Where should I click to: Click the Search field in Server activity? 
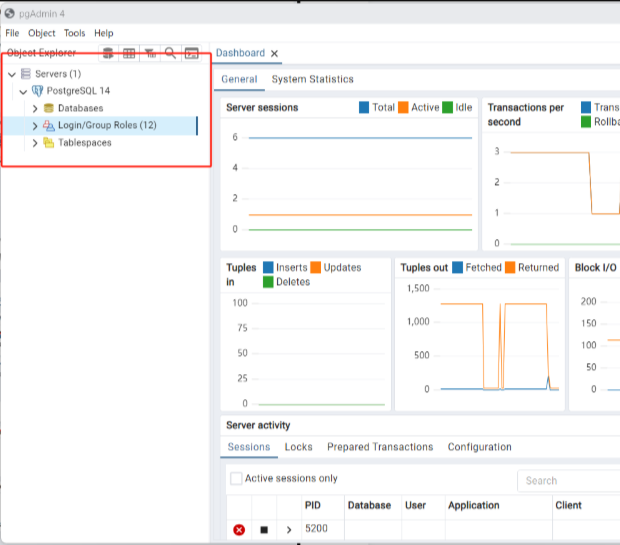tap(569, 481)
